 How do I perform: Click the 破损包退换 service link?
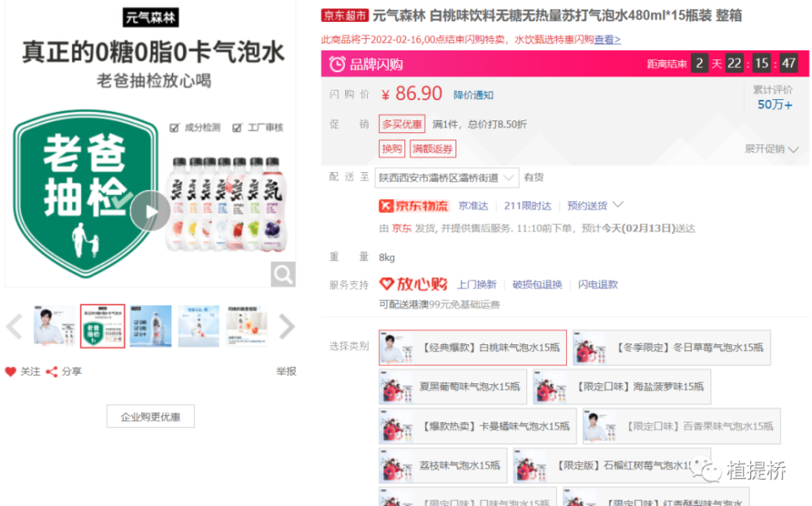pyautogui.click(x=537, y=284)
